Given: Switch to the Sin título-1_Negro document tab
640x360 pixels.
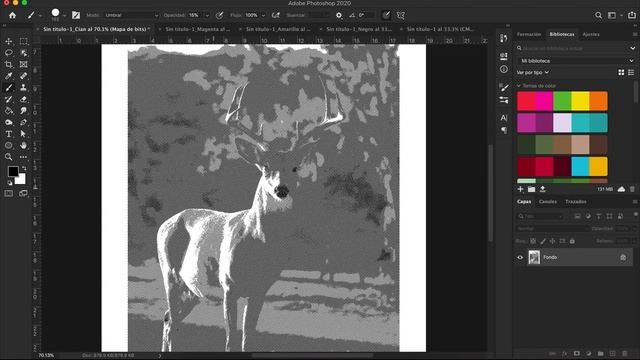Looking at the screenshot, I should [x=359, y=29].
